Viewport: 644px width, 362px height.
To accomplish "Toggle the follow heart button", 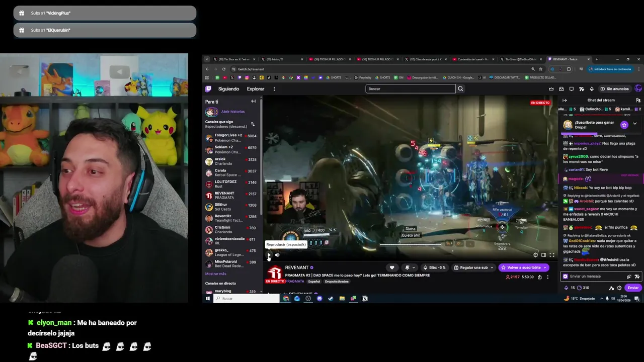I will point(392,267).
